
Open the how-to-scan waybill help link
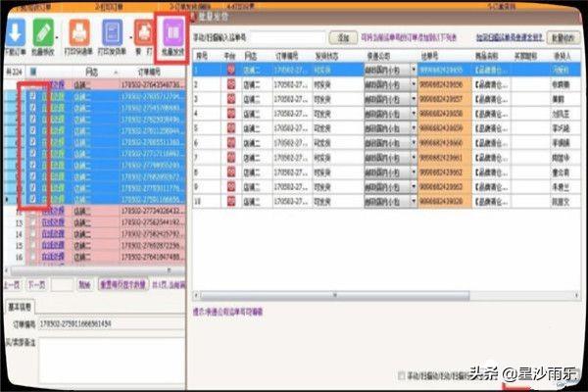click(510, 37)
